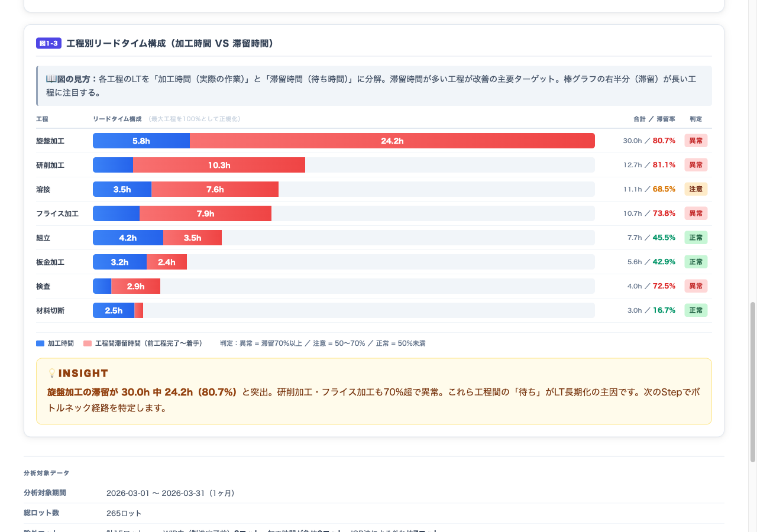This screenshot has height=532, width=757.
Task: Click the blue 5.8h bar segment for 旋盤加工
Action: [x=141, y=141]
